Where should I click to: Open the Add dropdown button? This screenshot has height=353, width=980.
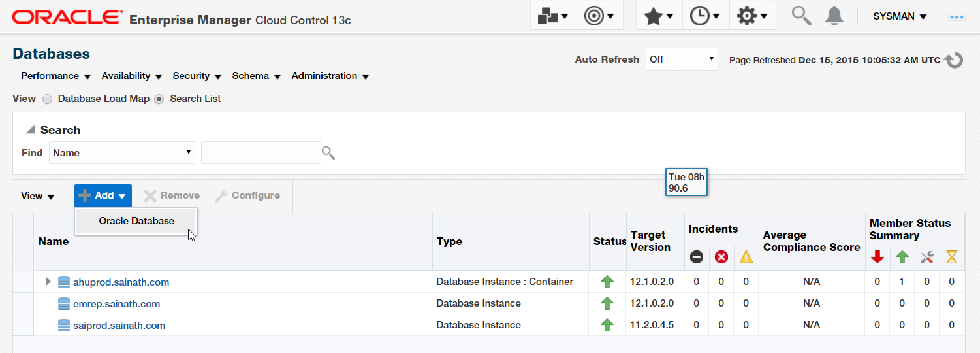pos(103,195)
